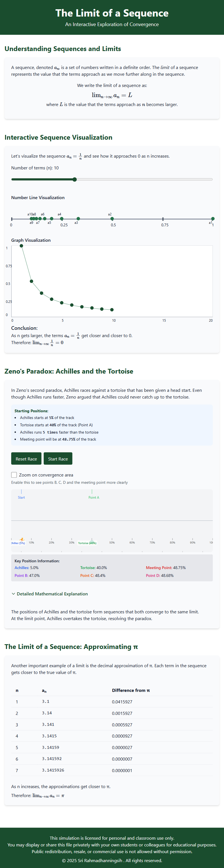
Task: Click the 80% tick label on the track
Action: (172, 542)
